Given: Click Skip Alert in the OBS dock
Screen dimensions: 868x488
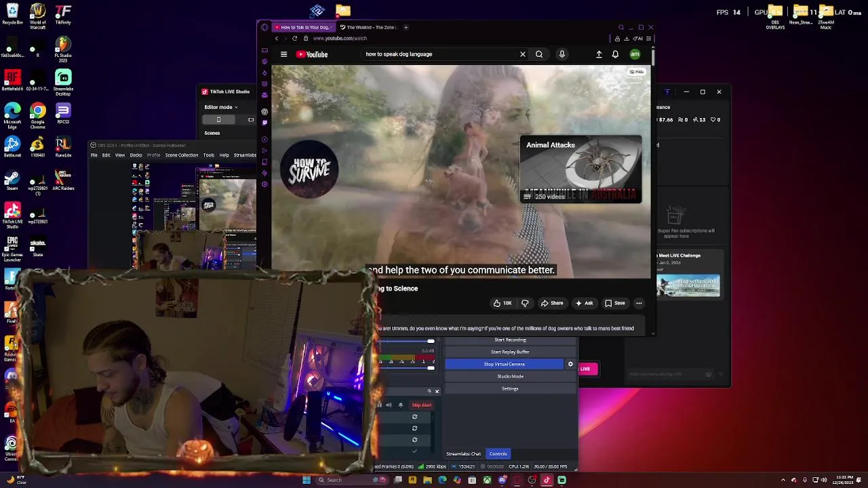Looking at the screenshot, I should pos(421,405).
